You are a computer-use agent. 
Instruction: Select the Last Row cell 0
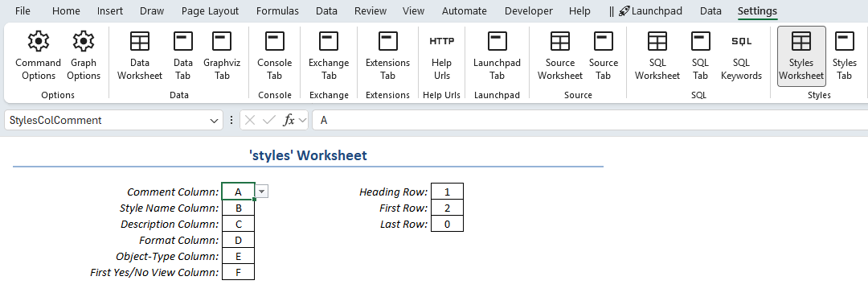pyautogui.click(x=448, y=225)
